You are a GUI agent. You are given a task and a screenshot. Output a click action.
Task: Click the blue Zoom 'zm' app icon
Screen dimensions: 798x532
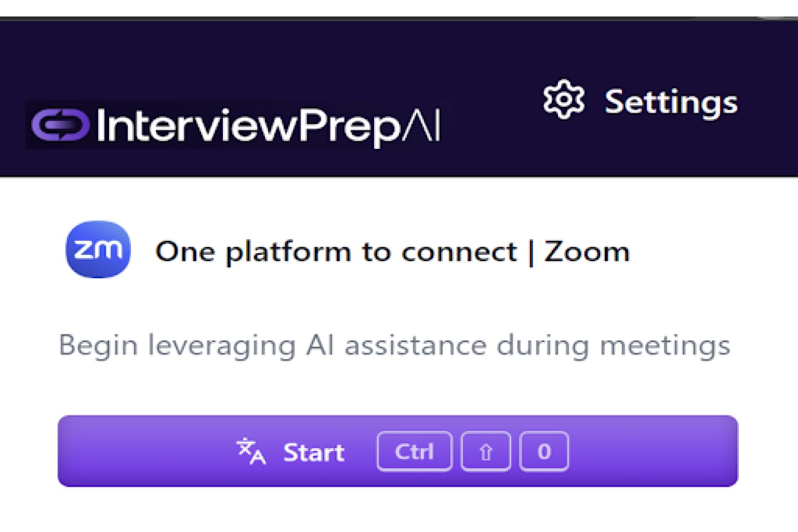click(98, 249)
